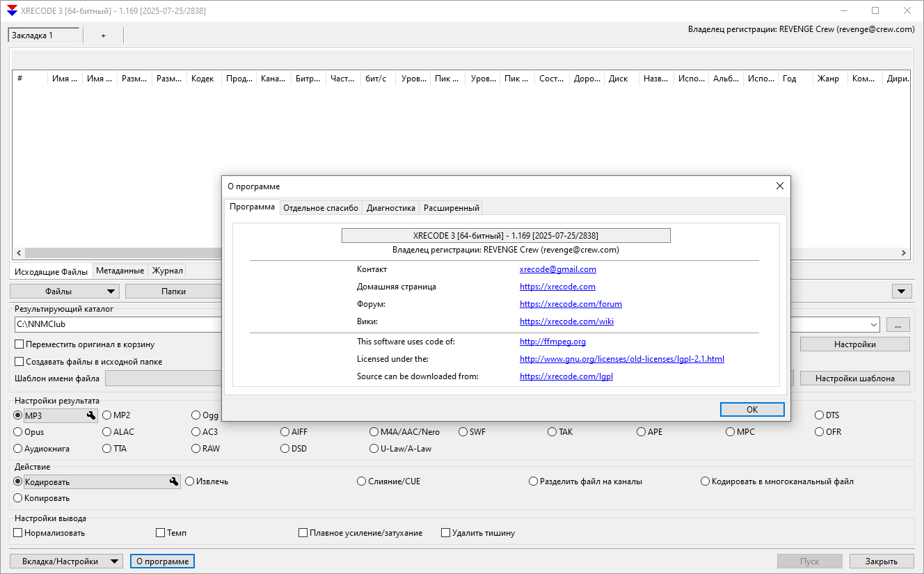Open xrecode@gmail.com contact link

(x=558, y=269)
